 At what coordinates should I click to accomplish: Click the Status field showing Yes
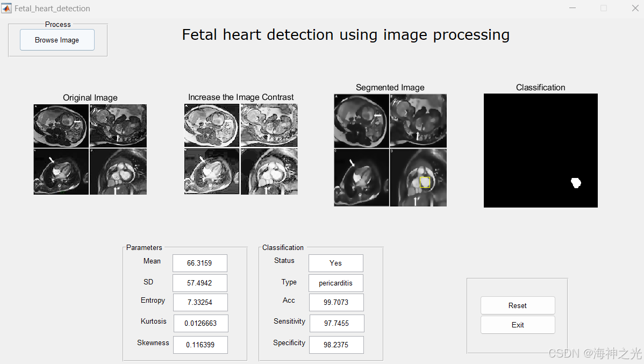[x=335, y=263]
